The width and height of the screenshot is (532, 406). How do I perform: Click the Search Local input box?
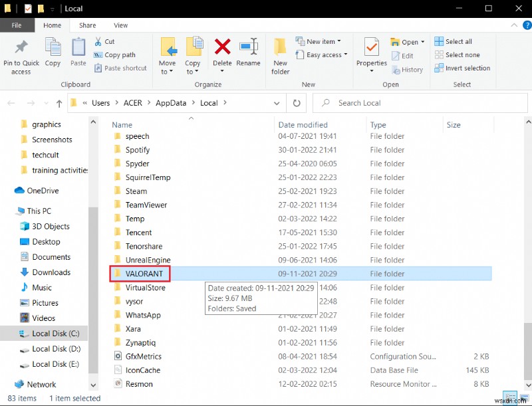click(x=420, y=103)
